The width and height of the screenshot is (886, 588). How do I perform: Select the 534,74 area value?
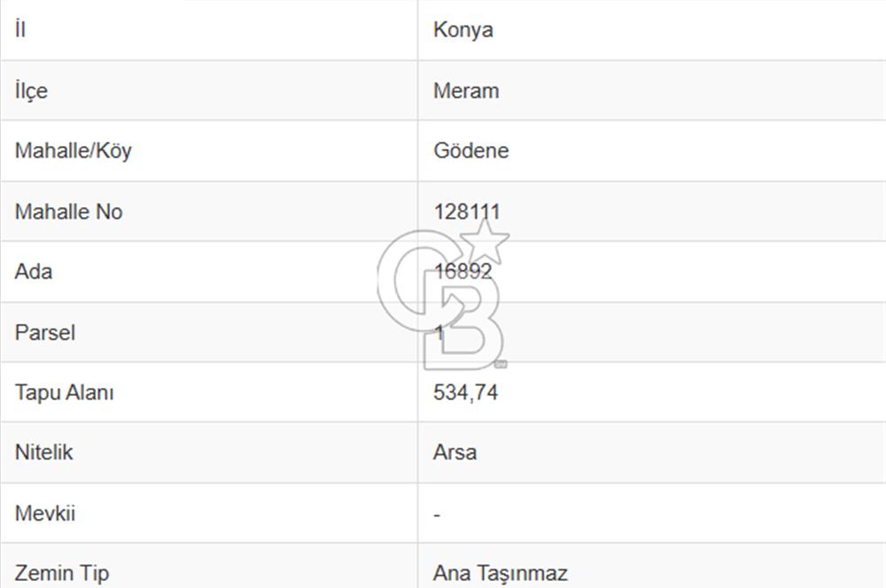(466, 392)
